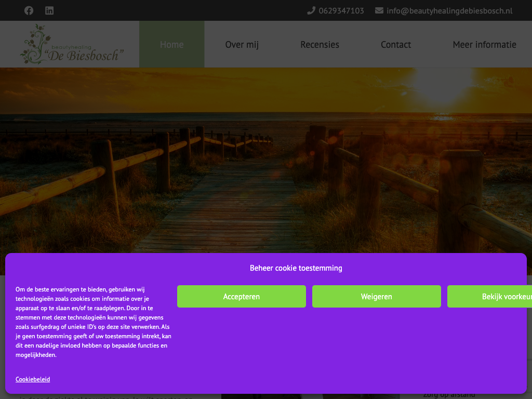Go to the Home menu item
This screenshot has width=532, height=399.
171,45
